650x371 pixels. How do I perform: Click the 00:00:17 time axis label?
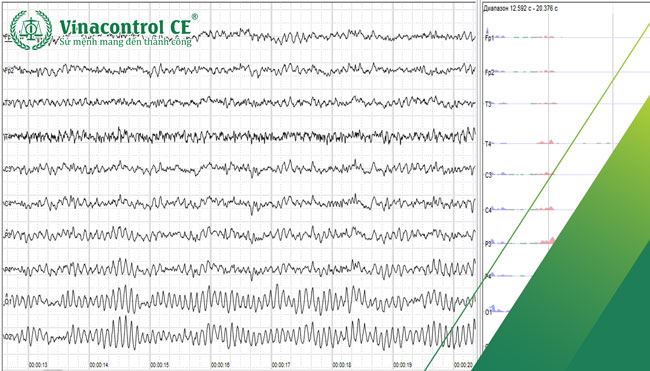pos(281,365)
